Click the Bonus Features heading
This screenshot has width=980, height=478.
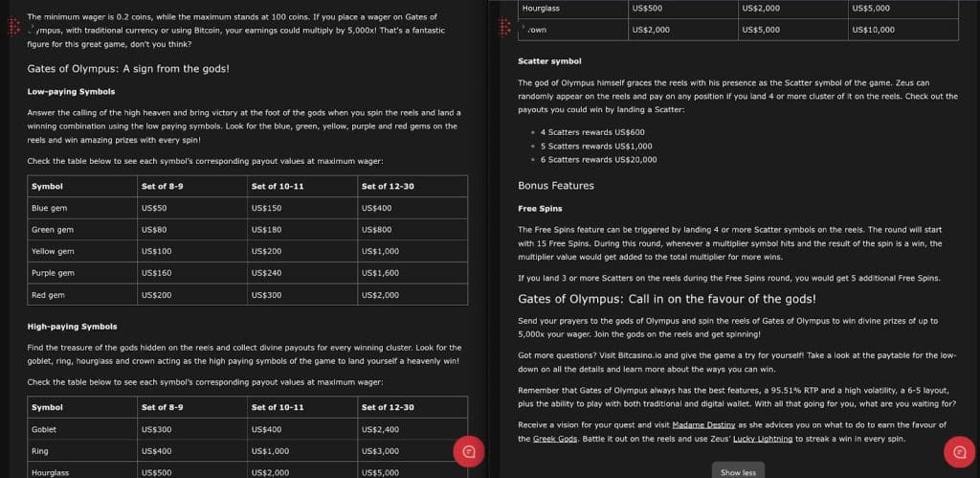point(556,186)
